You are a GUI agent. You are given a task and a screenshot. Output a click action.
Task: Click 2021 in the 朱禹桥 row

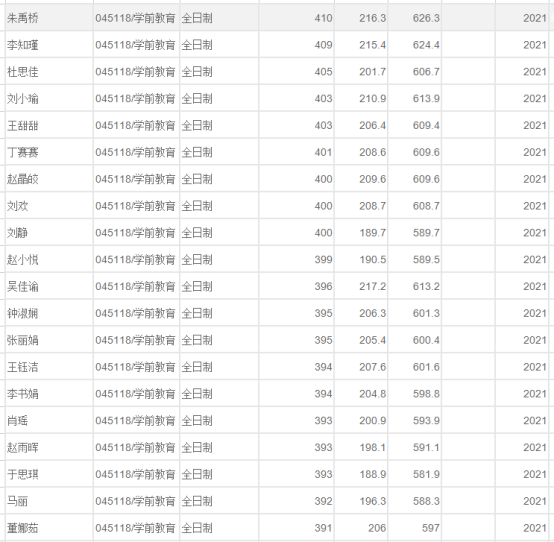click(535, 18)
